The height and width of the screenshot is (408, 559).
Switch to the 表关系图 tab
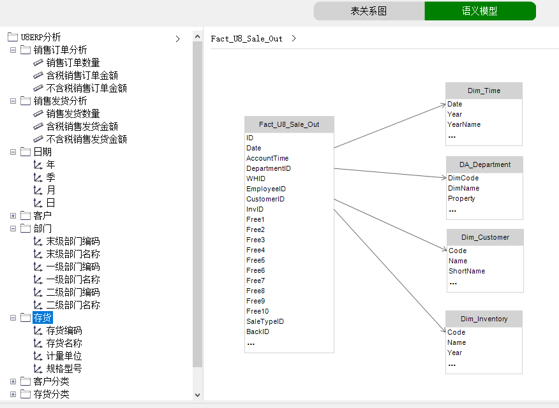click(x=369, y=11)
